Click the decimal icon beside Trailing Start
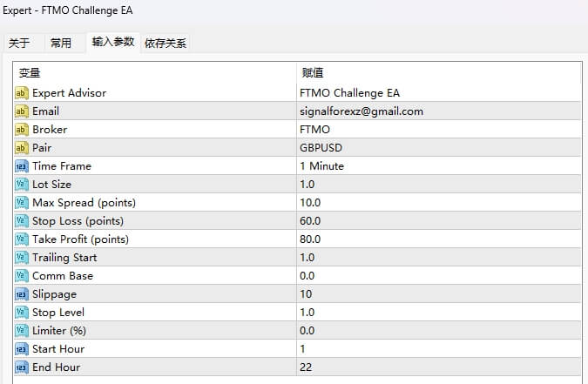 click(22, 257)
